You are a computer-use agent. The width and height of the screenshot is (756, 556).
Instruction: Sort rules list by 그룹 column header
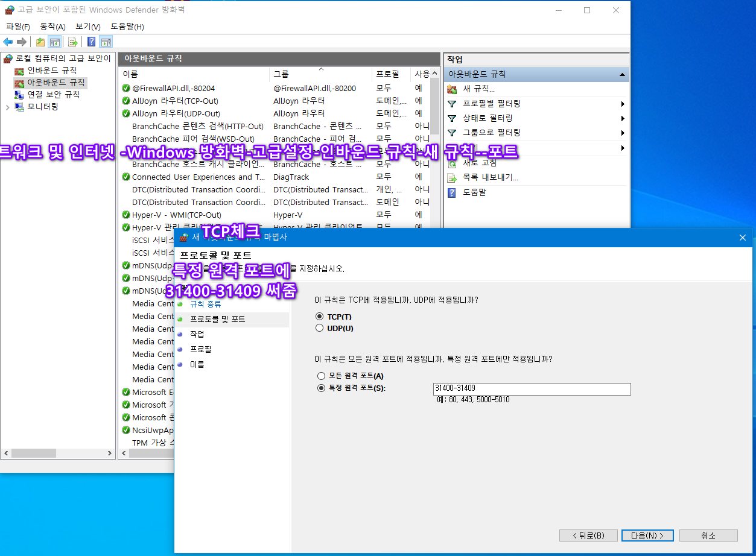click(x=320, y=74)
